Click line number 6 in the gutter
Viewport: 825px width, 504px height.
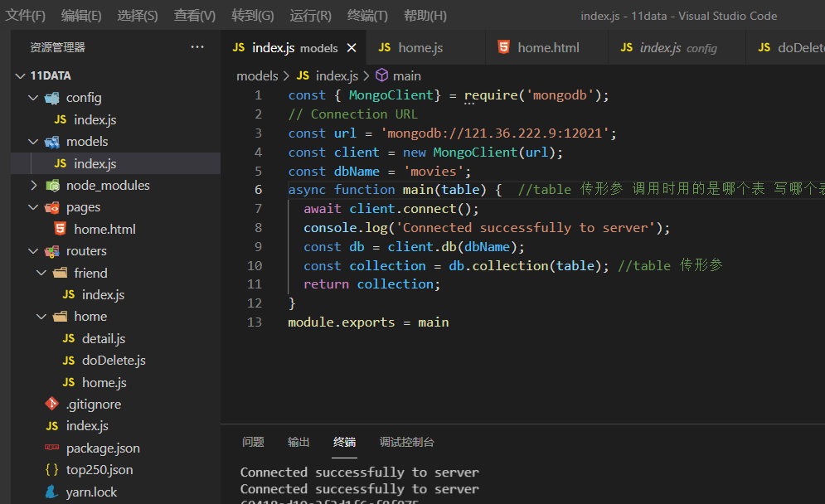click(258, 189)
